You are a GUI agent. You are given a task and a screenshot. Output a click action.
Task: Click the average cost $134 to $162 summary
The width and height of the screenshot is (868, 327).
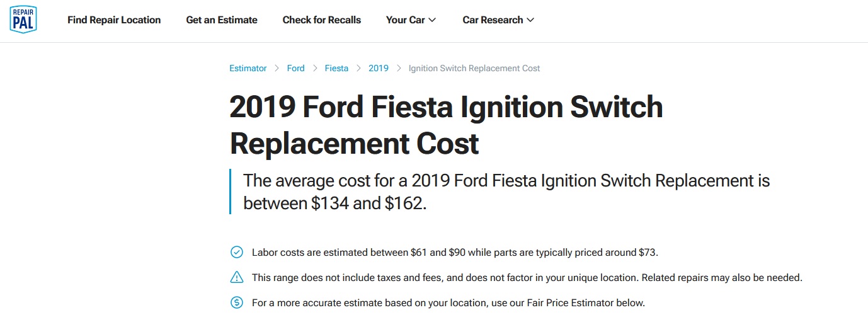(x=506, y=192)
